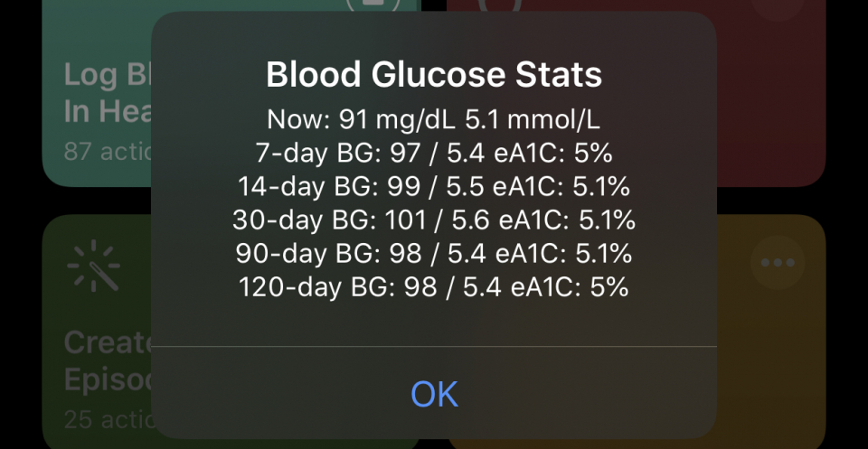Click the magic wand icon on the green tile
Image resolution: width=868 pixels, height=449 pixels.
(x=93, y=266)
